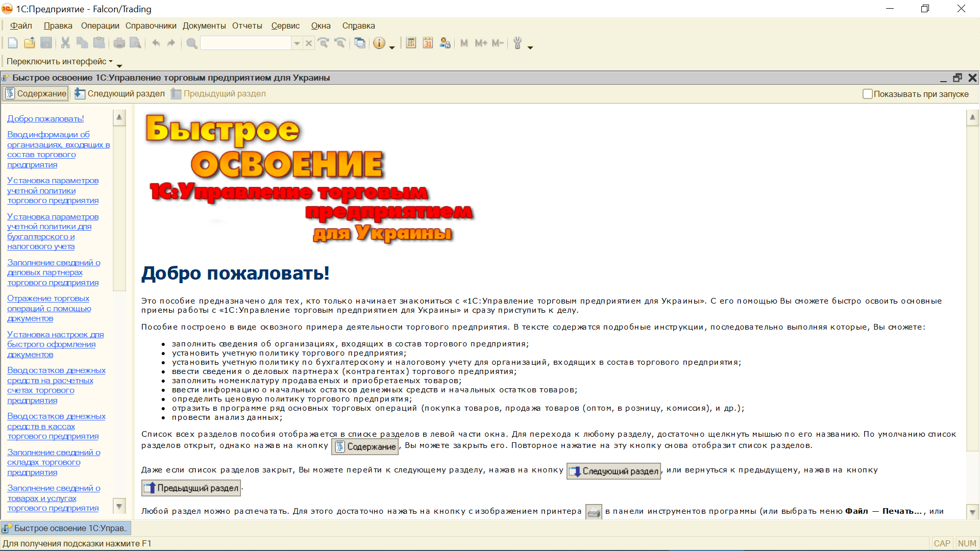This screenshot has height=551, width=980.
Task: Open the Calendar icon
Action: 428,43
